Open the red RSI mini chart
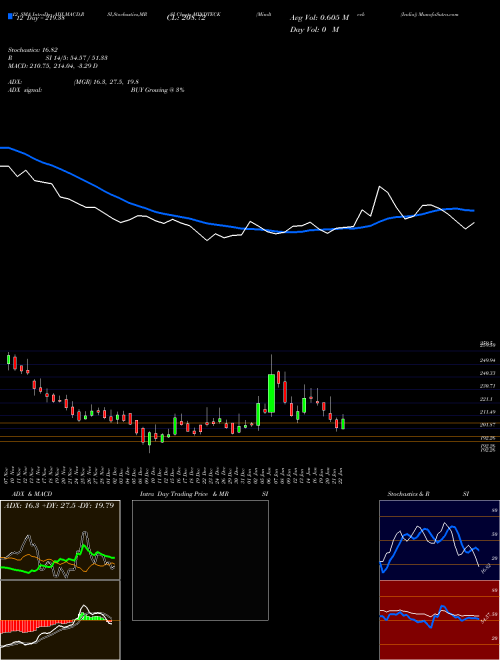The height and width of the screenshot is (660, 500). tap(439, 620)
